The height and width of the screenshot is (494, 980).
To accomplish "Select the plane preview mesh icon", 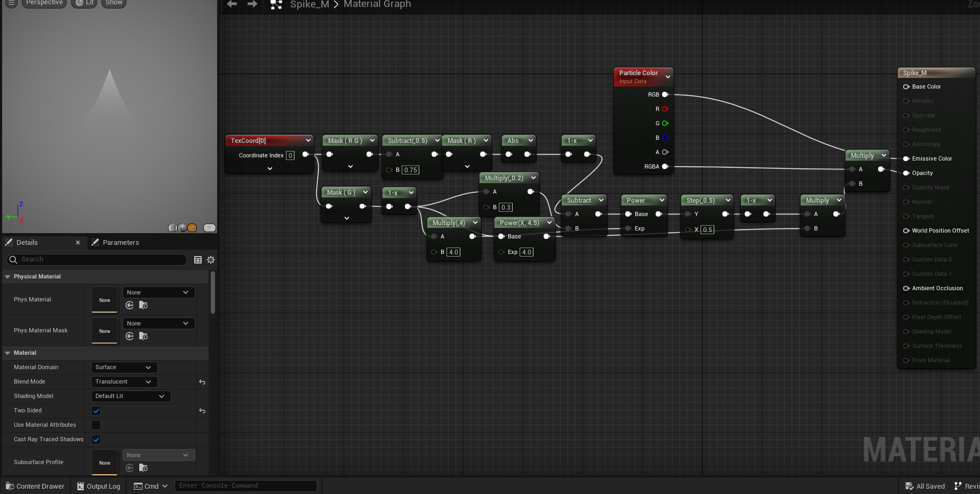I will point(192,228).
